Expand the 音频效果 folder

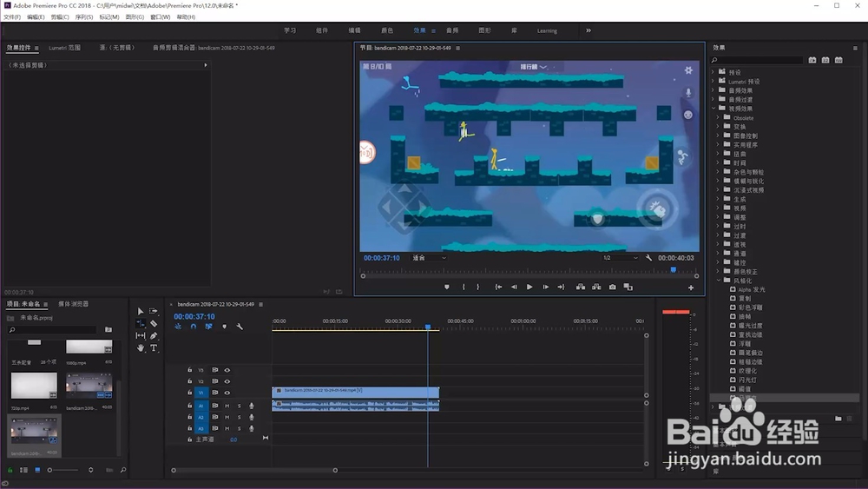coord(713,90)
